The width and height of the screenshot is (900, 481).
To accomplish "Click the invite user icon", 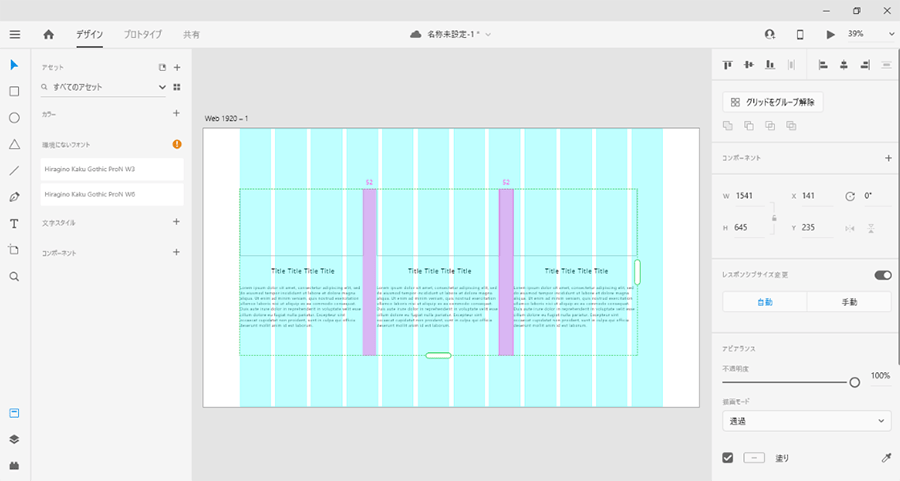I will [770, 34].
